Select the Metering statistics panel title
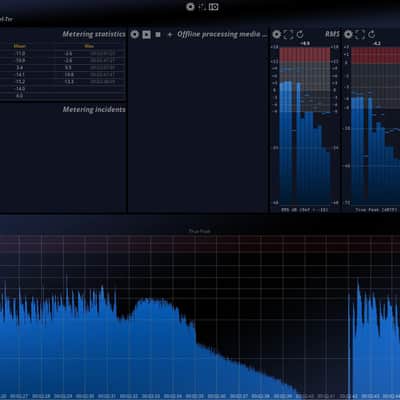This screenshot has width=400, height=400. (94, 34)
